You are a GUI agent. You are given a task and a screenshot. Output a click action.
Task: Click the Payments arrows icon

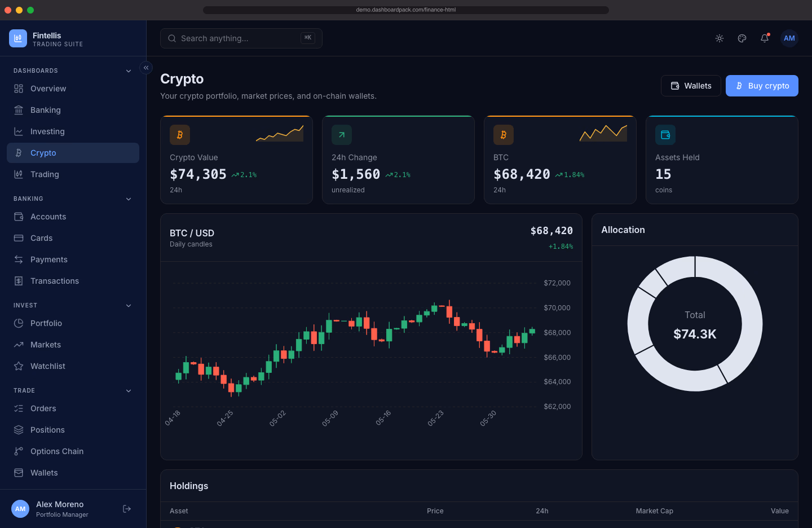coord(19,259)
